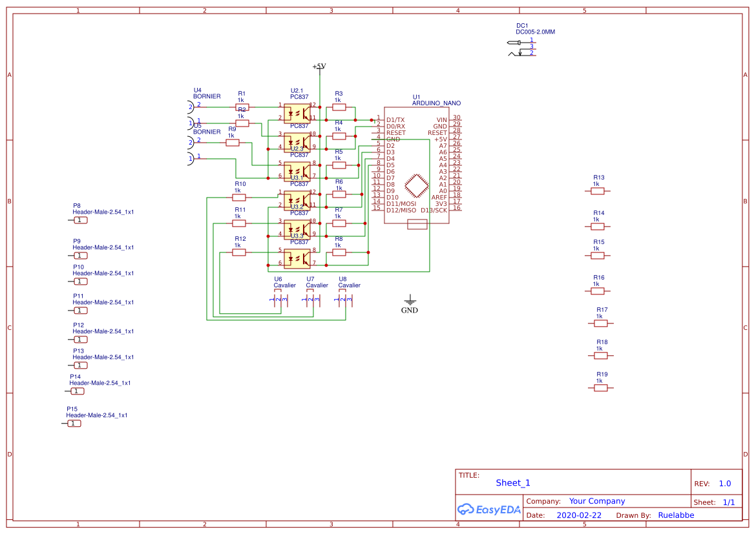756x534 pixels.
Task: Select the ARDUINO_NANO component label
Action: (x=436, y=103)
